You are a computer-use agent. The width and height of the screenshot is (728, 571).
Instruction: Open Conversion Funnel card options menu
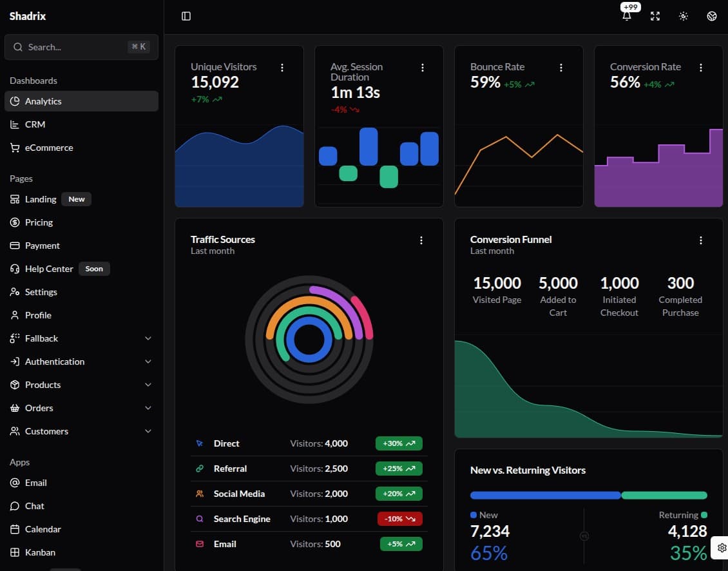tap(700, 240)
